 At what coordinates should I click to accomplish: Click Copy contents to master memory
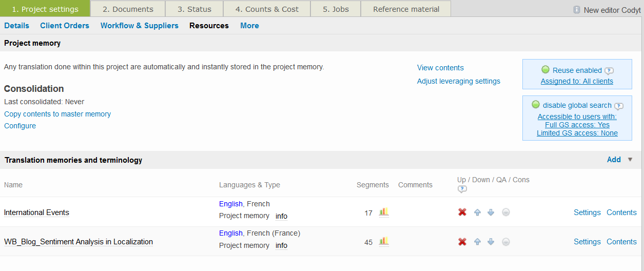[57, 114]
